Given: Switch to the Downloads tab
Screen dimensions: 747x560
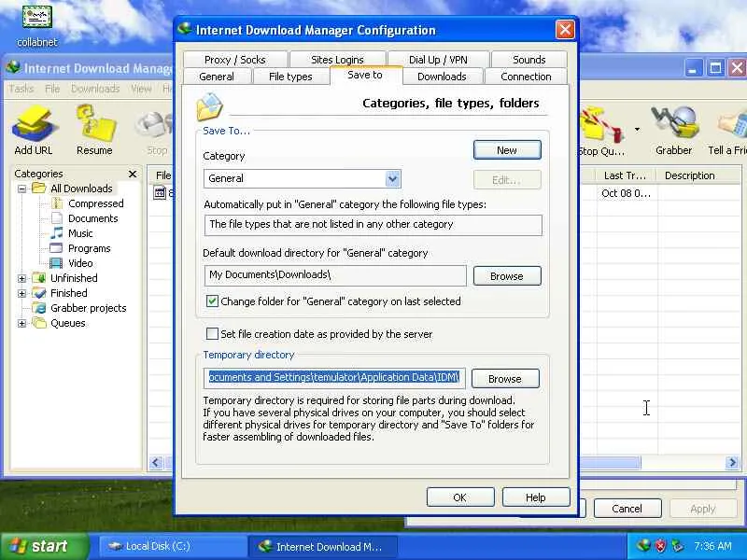Looking at the screenshot, I should [442, 77].
